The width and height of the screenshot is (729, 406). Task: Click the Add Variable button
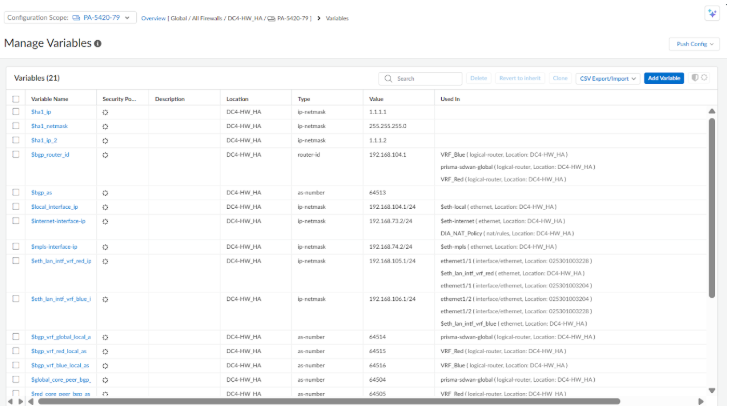tap(663, 78)
